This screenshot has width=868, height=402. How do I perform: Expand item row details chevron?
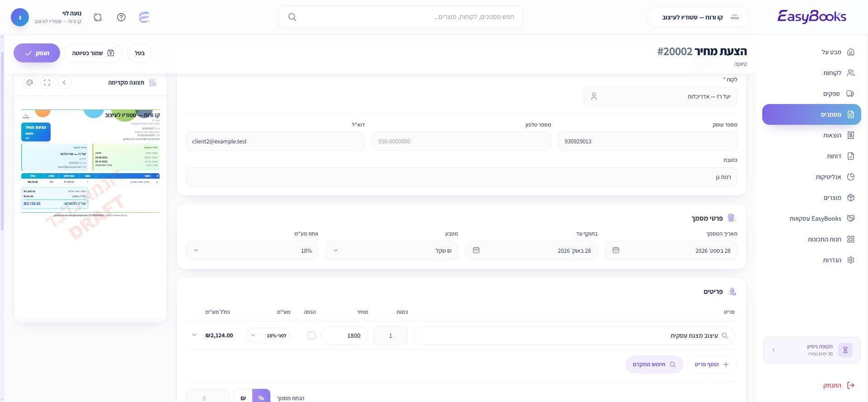[194, 335]
